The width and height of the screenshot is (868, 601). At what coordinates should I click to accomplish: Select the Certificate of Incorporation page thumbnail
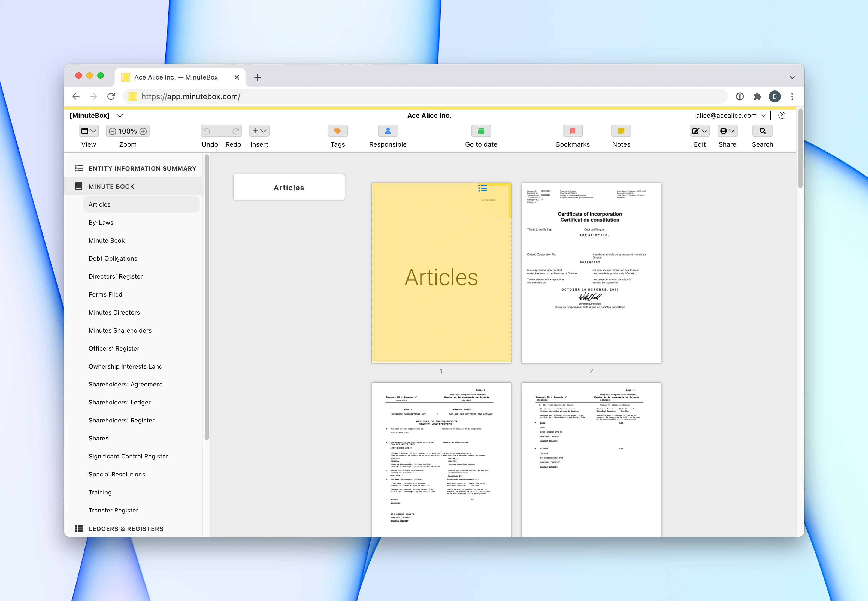(591, 273)
